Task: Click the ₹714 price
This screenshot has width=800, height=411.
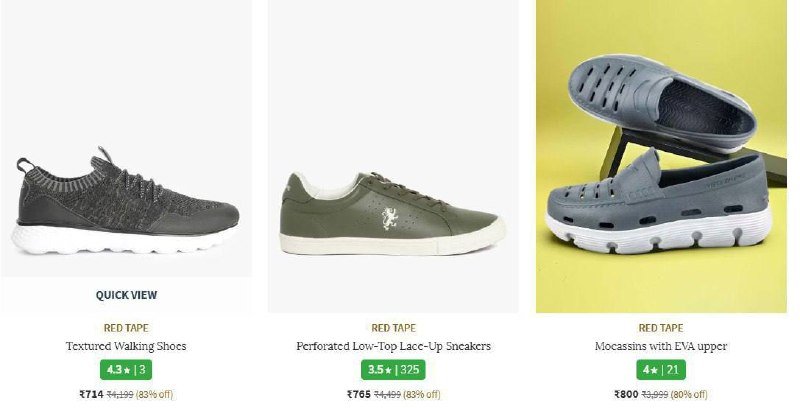Action: [91, 394]
